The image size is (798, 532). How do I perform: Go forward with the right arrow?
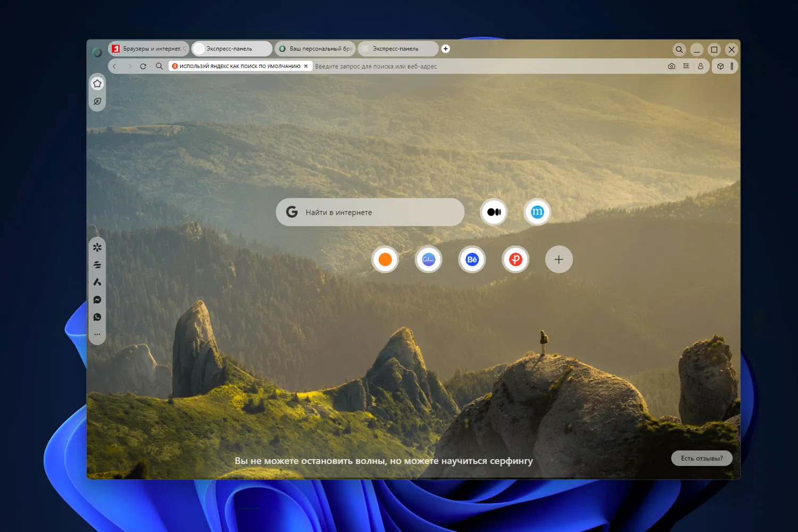coord(129,66)
